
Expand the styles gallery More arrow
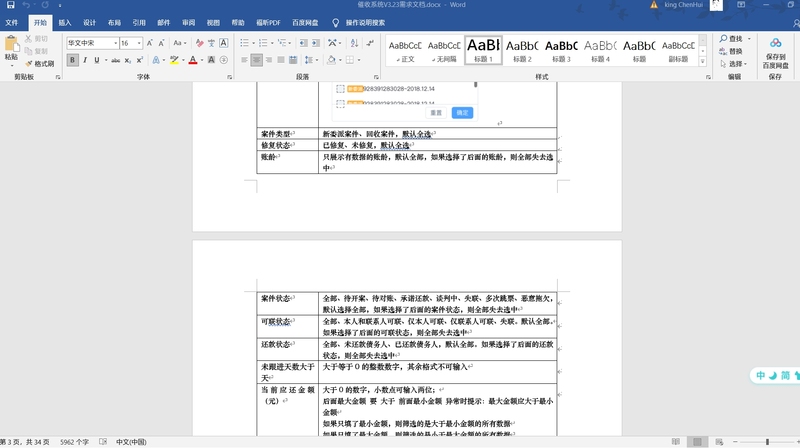[703, 61]
